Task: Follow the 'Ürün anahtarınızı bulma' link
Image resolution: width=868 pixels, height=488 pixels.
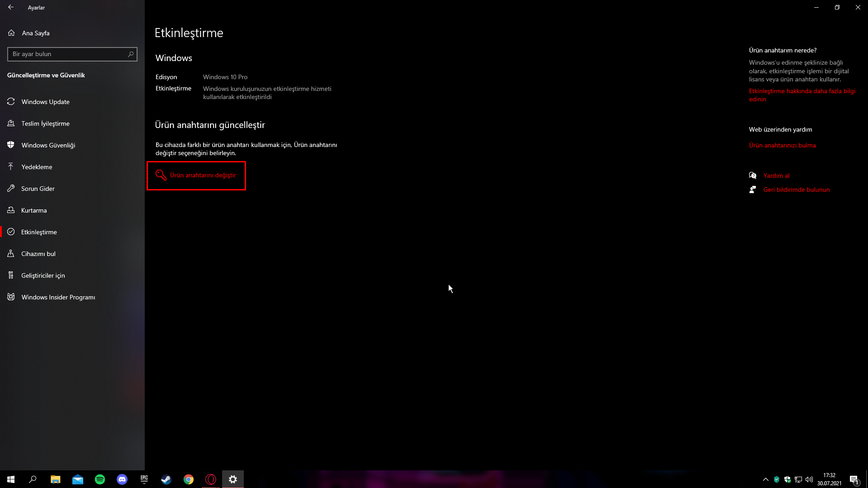Action: click(783, 145)
